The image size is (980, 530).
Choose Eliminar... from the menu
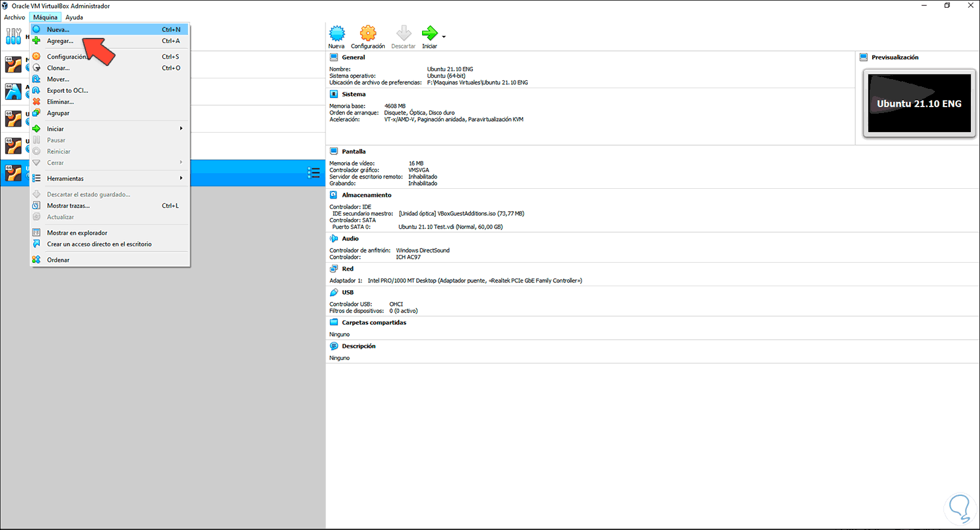pyautogui.click(x=110, y=101)
